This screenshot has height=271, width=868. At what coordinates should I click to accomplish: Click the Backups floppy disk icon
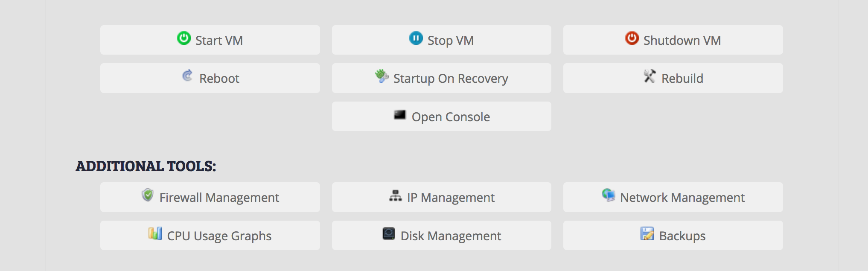click(x=647, y=234)
